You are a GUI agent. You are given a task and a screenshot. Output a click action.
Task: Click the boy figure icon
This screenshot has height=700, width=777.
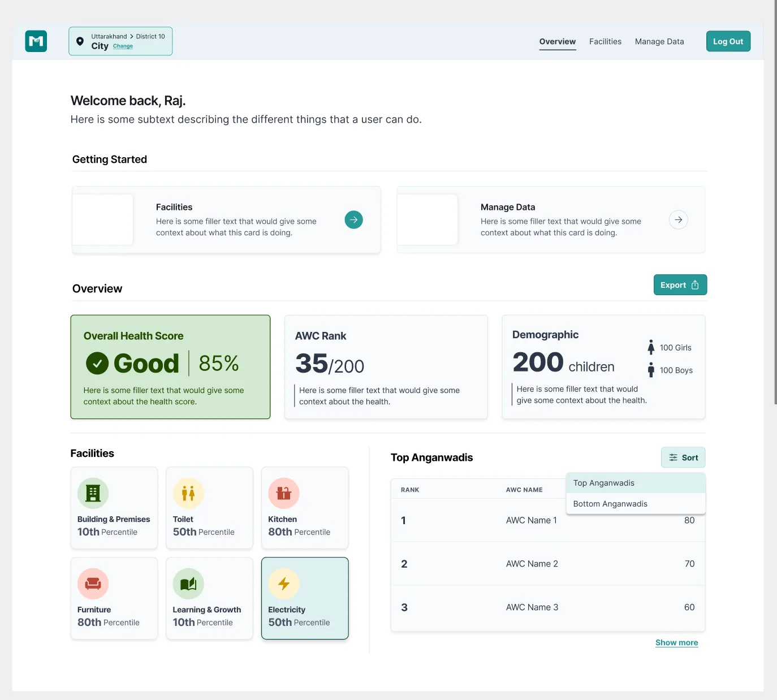pos(651,370)
